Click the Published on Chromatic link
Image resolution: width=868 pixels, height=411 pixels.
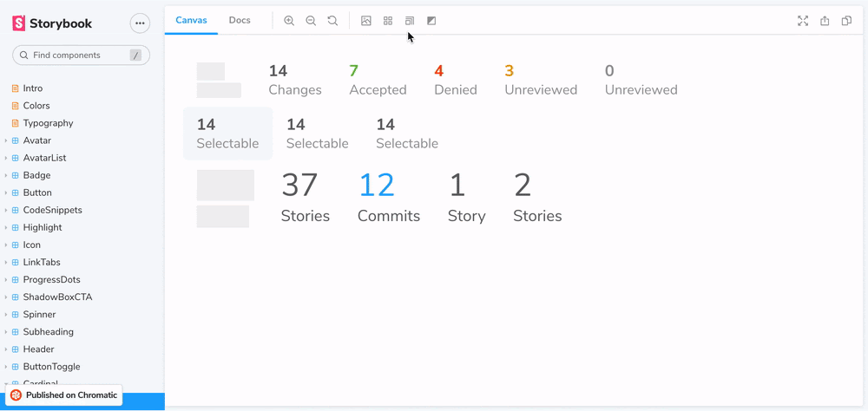[x=64, y=395]
